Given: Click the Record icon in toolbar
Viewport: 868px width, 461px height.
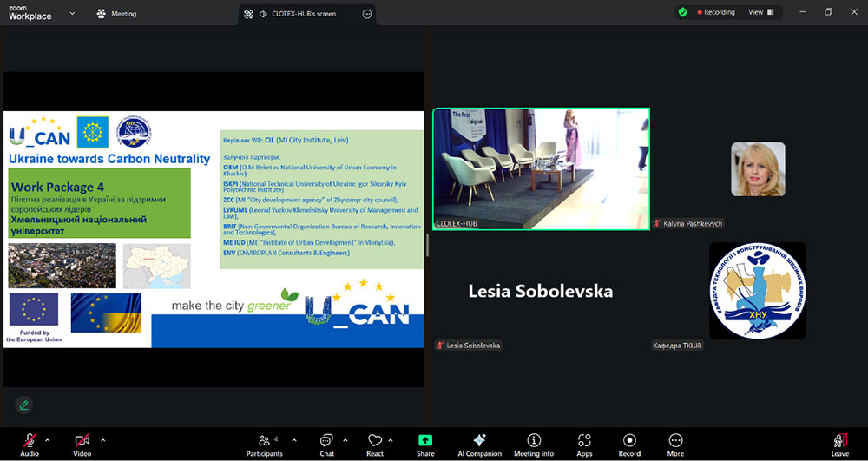Looking at the screenshot, I should (x=629, y=444).
